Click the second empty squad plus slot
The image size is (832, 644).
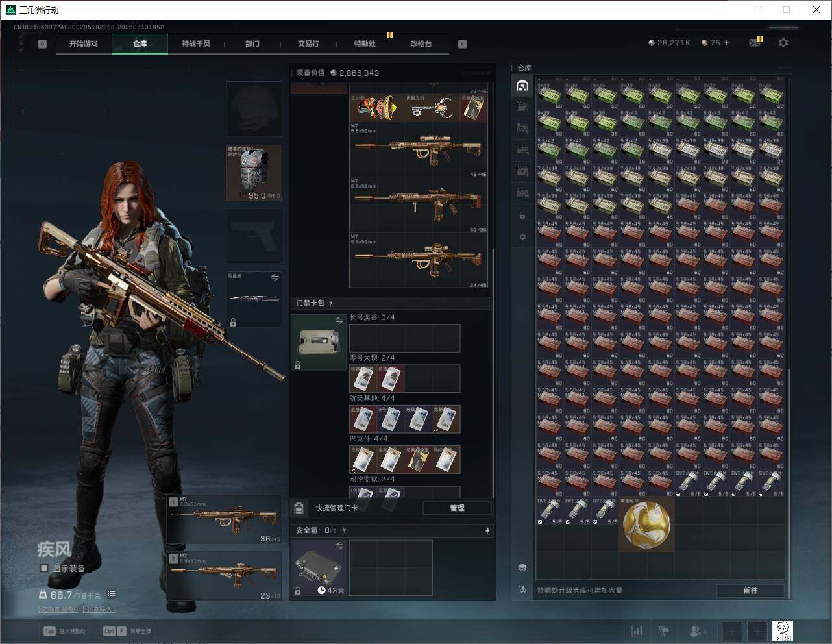point(757,631)
